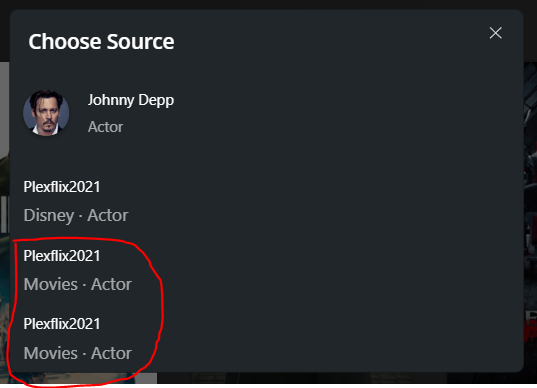Pick the first Plexflix2021 Movies source title

pos(62,256)
